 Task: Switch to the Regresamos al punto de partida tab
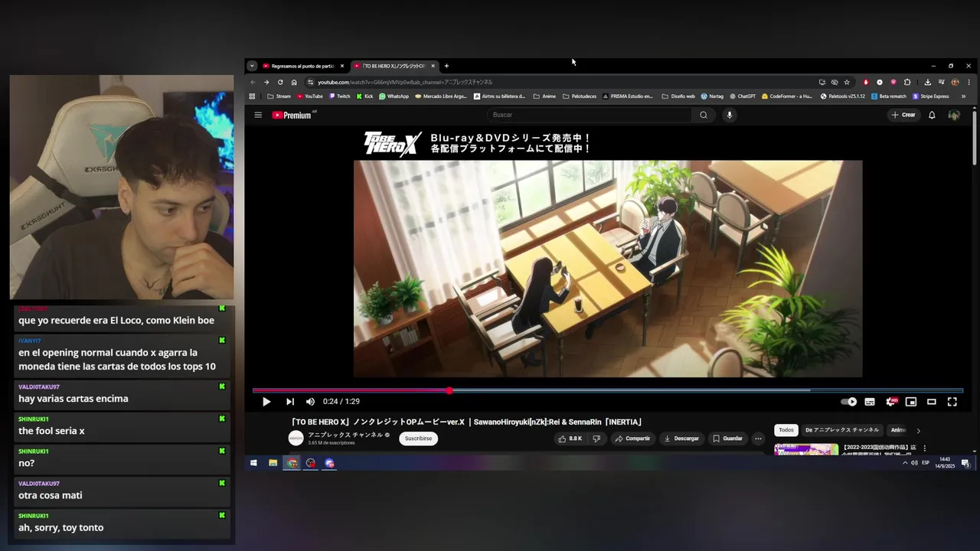pyautogui.click(x=302, y=66)
